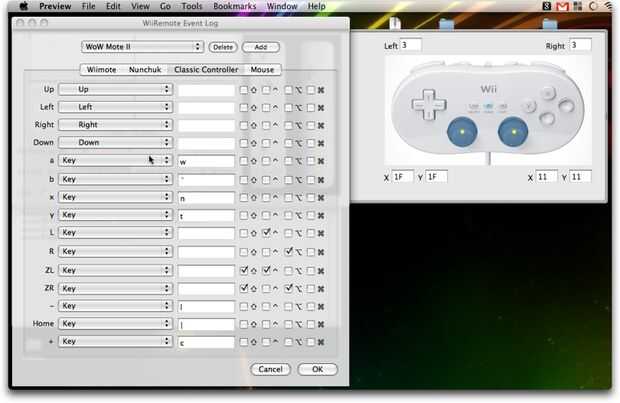Uncheck the Shift checkbox in ZR row
This screenshot has height=403, width=620.
(x=244, y=288)
